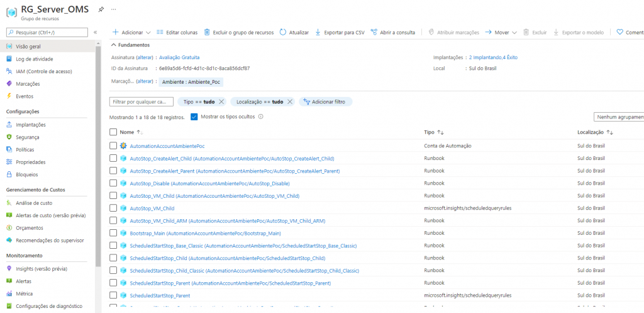Open Implantações in sidebar

[31, 125]
